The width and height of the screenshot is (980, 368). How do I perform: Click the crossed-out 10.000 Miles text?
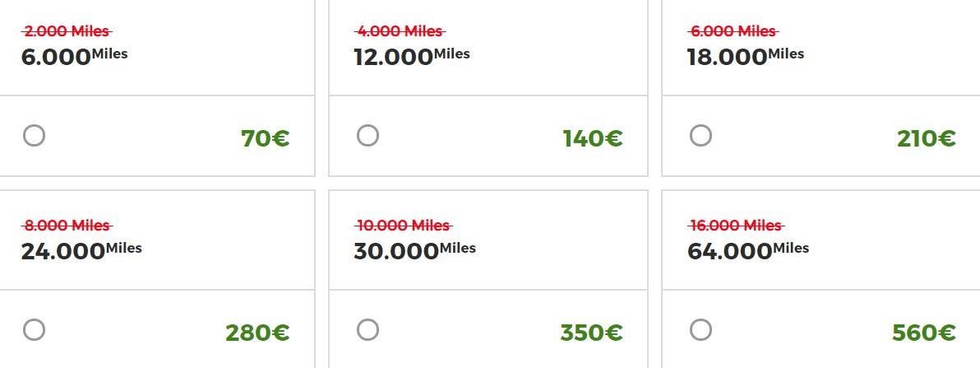pyautogui.click(x=404, y=225)
